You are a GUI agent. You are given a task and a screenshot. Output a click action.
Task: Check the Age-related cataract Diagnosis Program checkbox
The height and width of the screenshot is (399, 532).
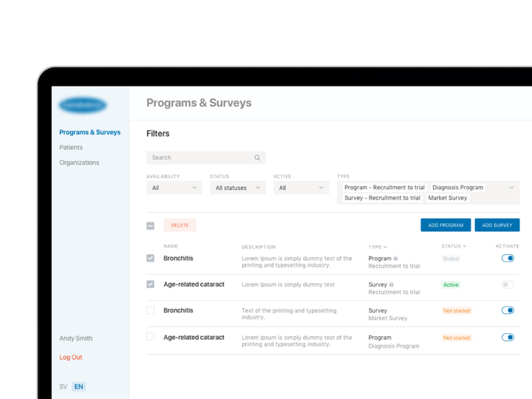(x=150, y=336)
